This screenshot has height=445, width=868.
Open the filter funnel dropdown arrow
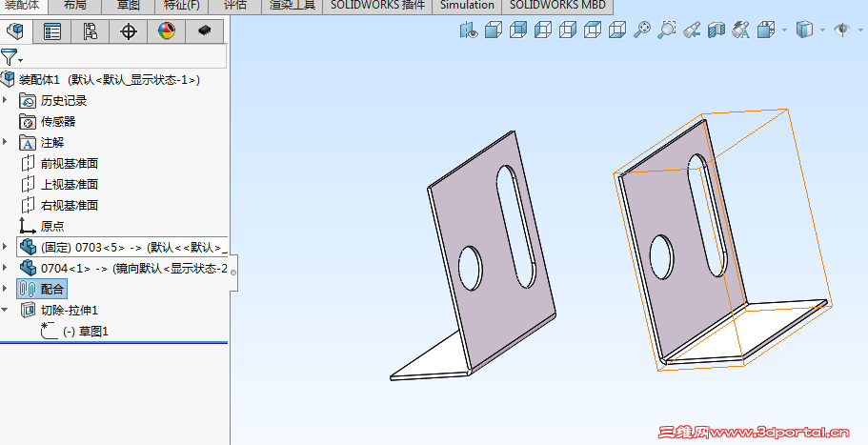[20, 60]
